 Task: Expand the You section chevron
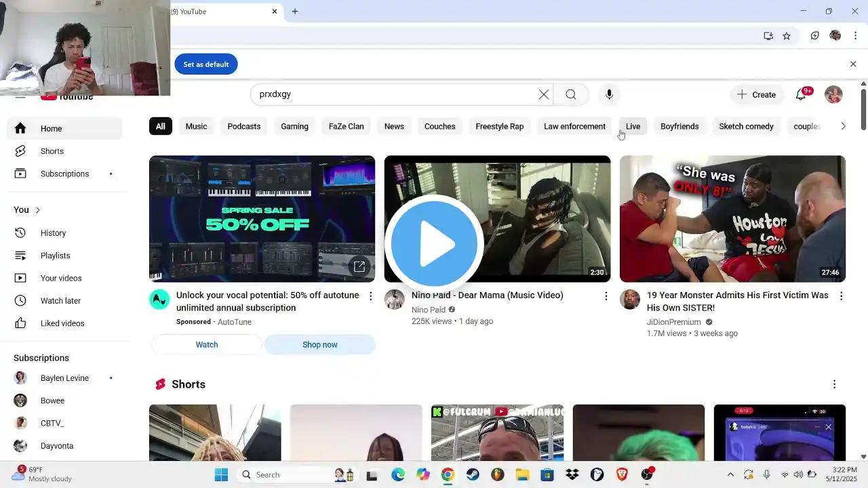38,210
